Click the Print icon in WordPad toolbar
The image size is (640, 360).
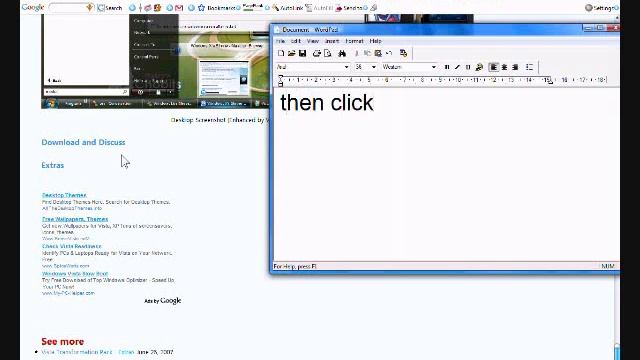coord(317,53)
